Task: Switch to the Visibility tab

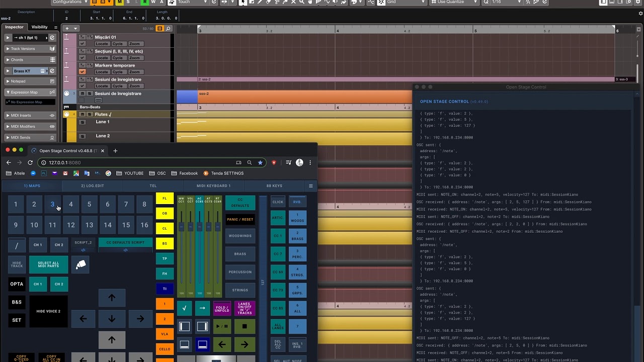Action: pyautogui.click(x=40, y=27)
